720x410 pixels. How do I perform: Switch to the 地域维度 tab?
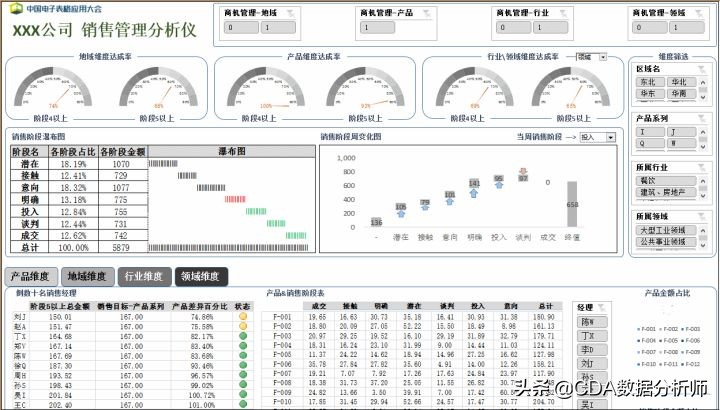click(x=87, y=276)
